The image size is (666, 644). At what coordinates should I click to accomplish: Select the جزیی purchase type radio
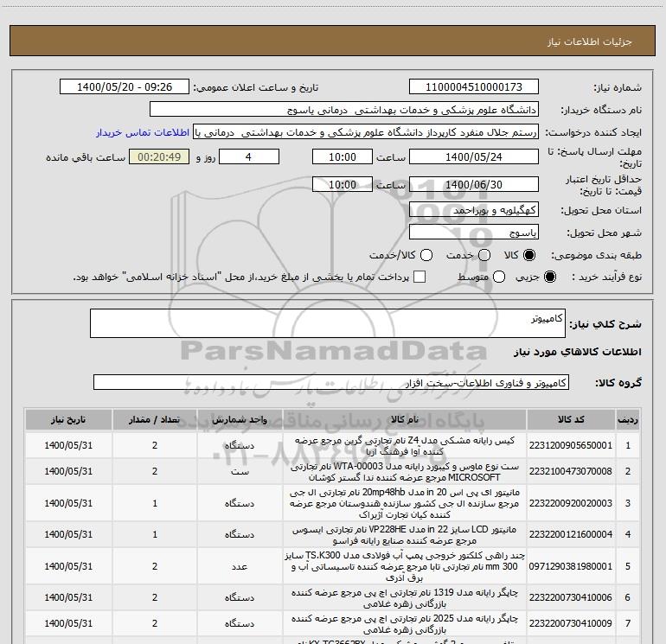pos(550,277)
